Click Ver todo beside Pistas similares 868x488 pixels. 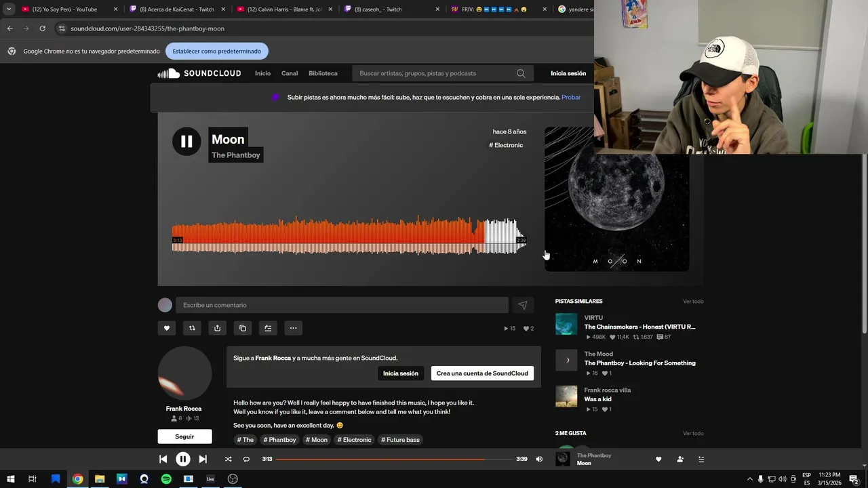[x=693, y=302]
